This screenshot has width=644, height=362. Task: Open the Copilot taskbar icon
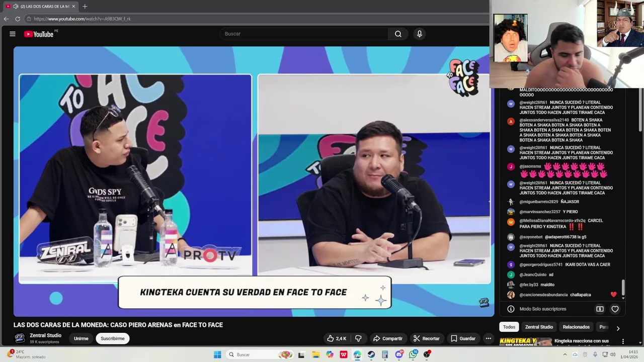click(x=330, y=354)
